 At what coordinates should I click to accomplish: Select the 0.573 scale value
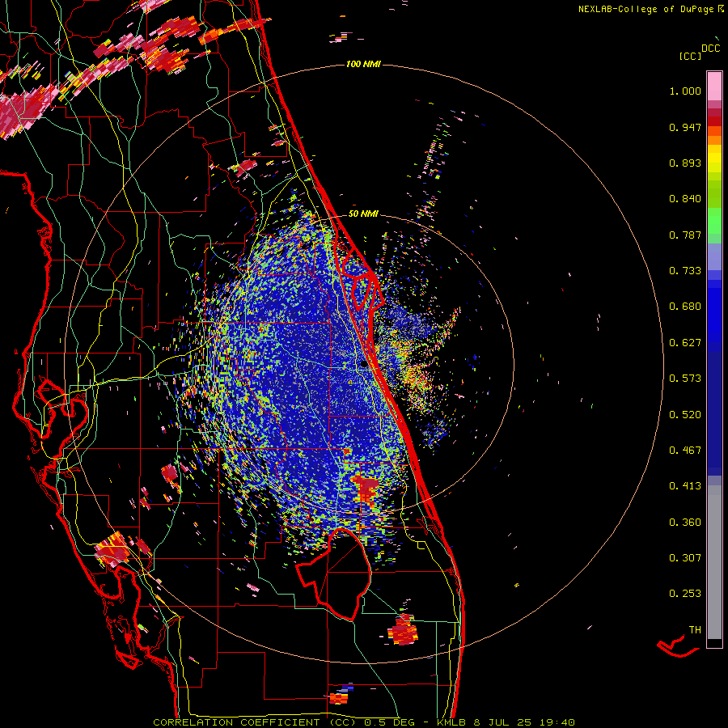tap(685, 379)
